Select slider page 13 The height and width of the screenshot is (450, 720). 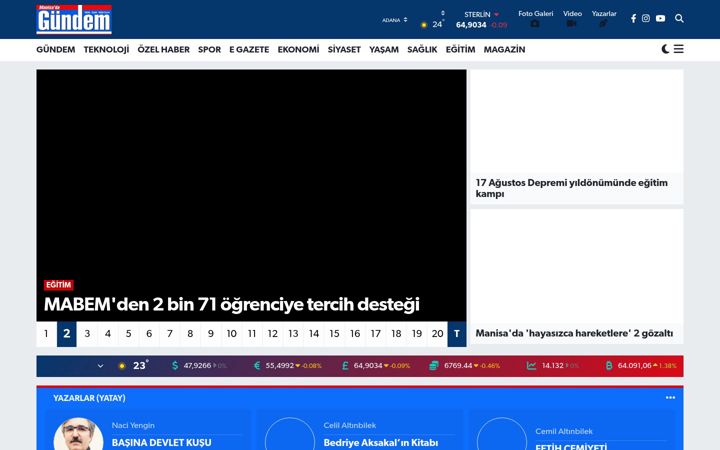pyautogui.click(x=293, y=334)
